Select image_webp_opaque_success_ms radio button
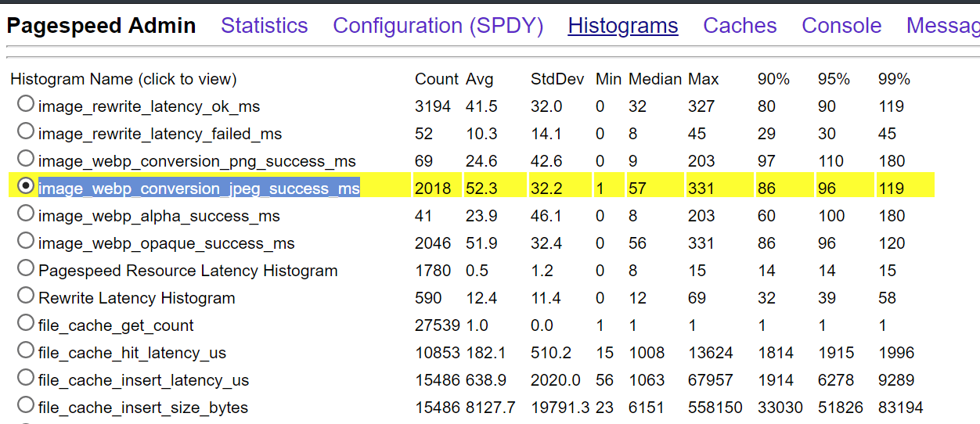 [26, 240]
